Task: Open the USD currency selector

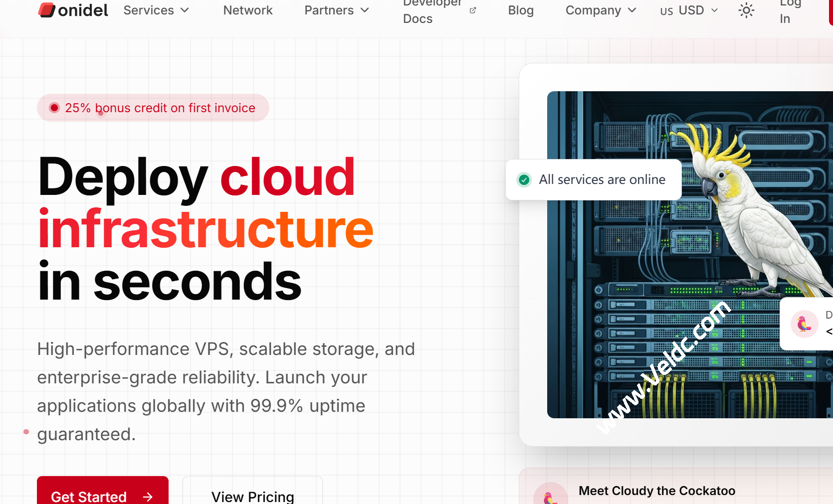Action: coord(689,10)
